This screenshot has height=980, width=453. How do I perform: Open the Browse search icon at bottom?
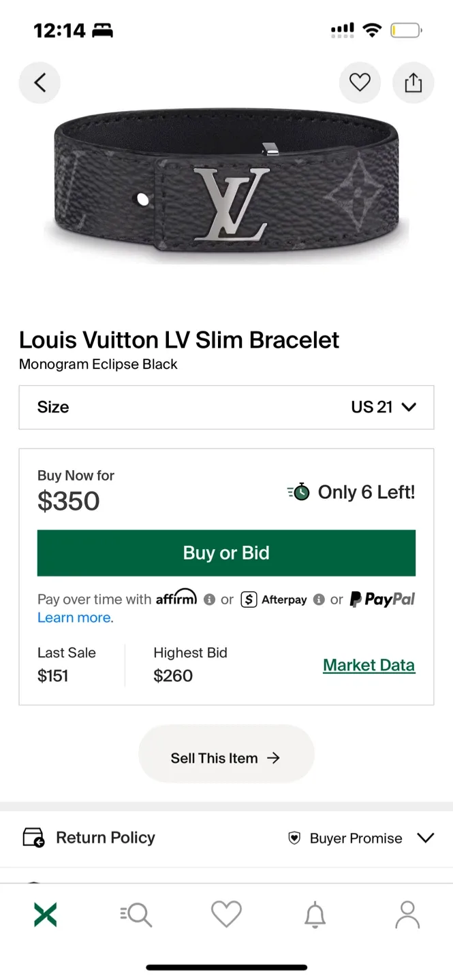136,914
